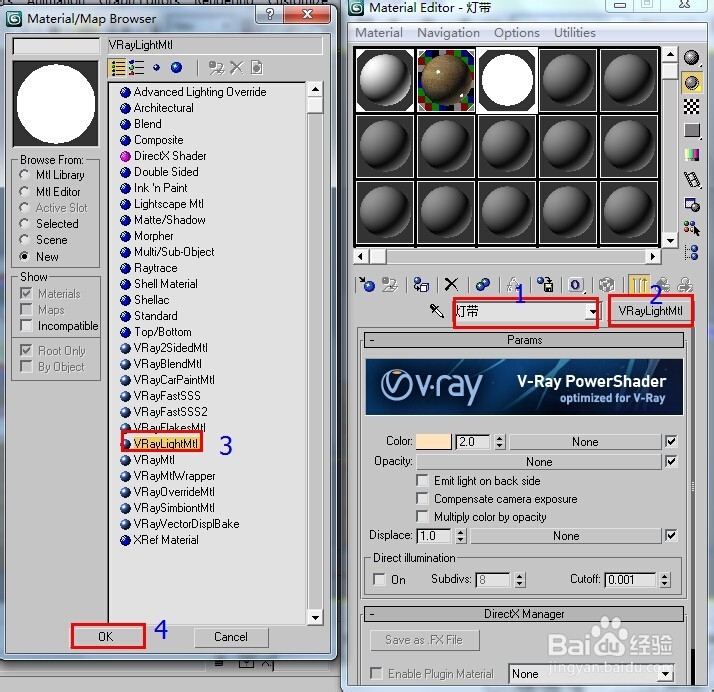Open Material menu in Material Editor
Viewport: 714px width, 692px height.
[379, 33]
